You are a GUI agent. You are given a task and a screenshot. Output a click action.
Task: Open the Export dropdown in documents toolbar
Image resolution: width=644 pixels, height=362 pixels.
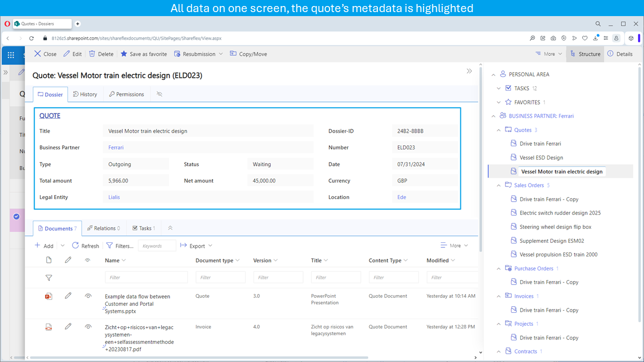(x=196, y=246)
